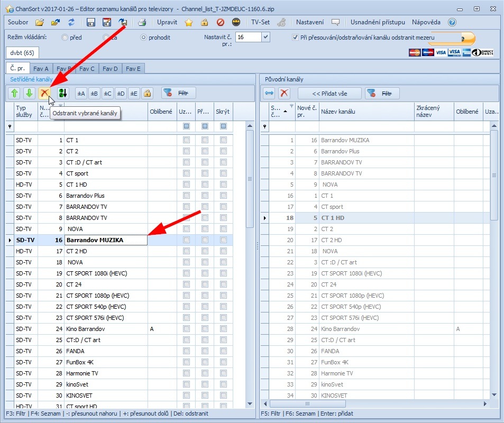The width and height of the screenshot is (504, 423).
Task: Click the '<< Přidat vše' button
Action: [x=330, y=93]
